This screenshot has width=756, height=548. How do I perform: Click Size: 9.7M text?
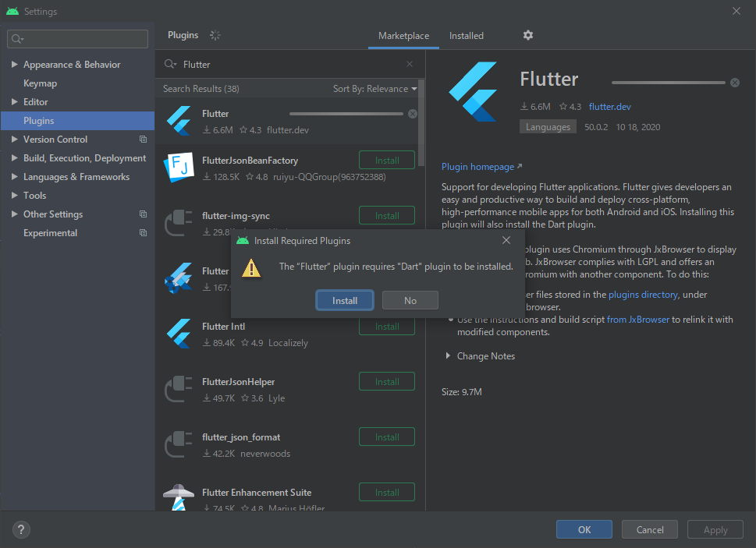coord(461,392)
